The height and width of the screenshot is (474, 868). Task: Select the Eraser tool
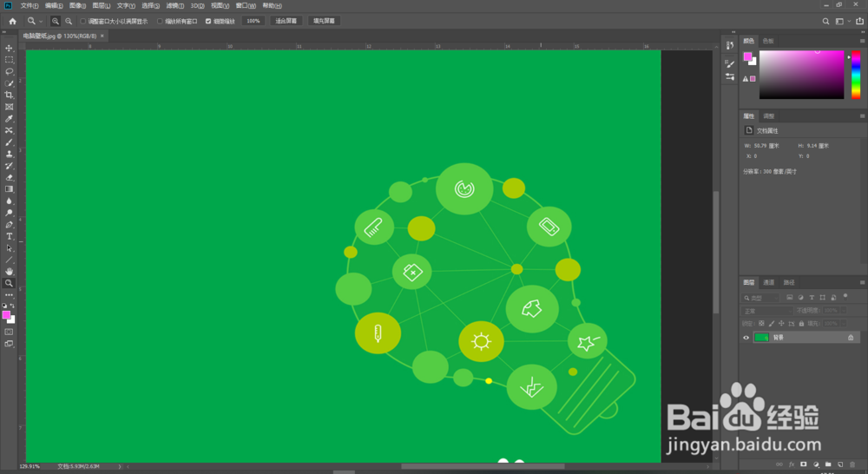tap(9, 178)
